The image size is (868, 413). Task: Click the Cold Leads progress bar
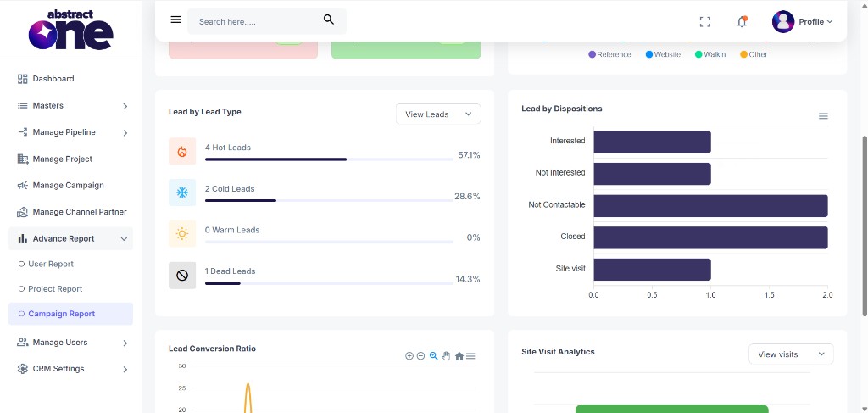tap(329, 200)
